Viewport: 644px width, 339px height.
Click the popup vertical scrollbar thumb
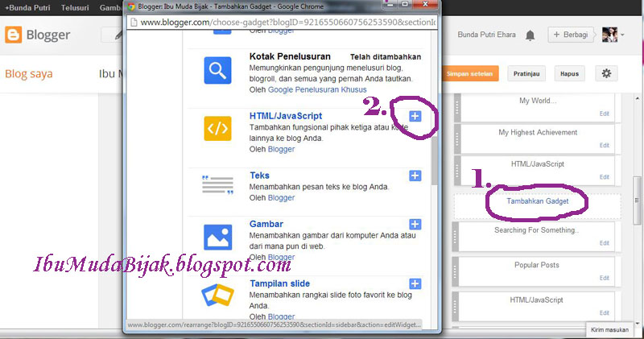tap(434, 160)
